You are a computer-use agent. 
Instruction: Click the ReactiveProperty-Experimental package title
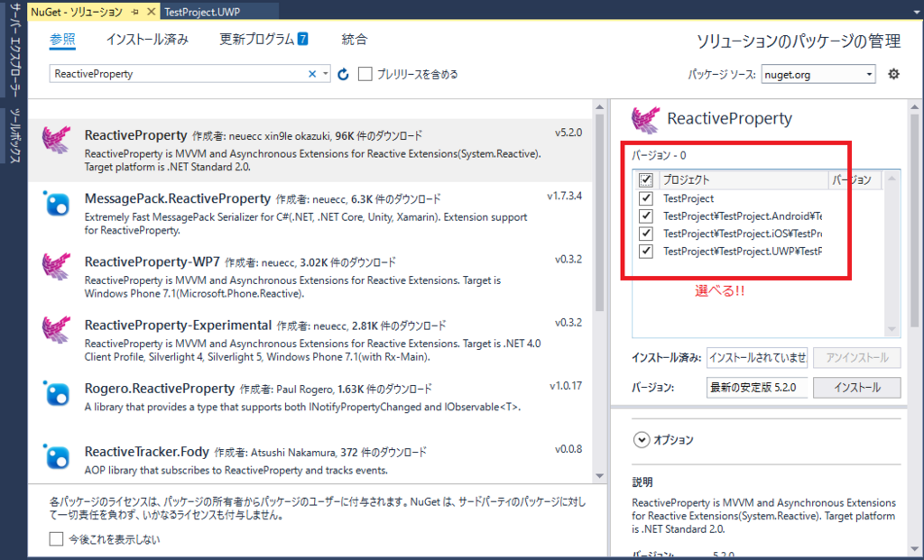pos(178,325)
